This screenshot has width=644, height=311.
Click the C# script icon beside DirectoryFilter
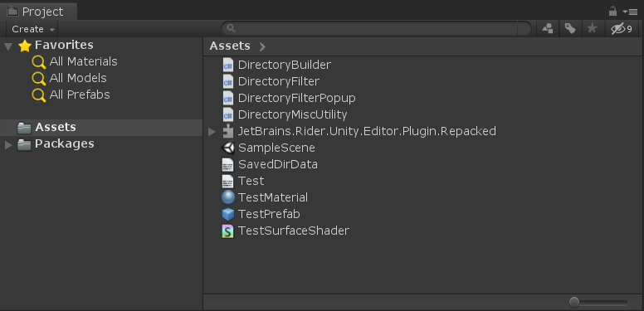228,81
